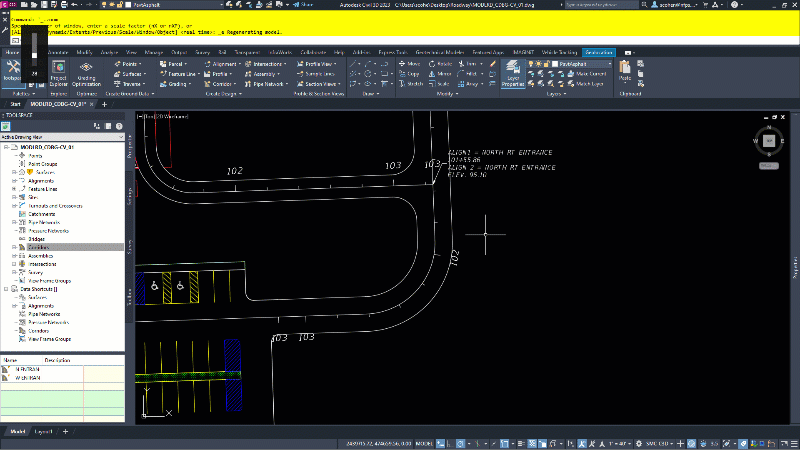This screenshot has height=450, width=800.
Task: Open the Alignment dropdown
Action: coord(226,63)
